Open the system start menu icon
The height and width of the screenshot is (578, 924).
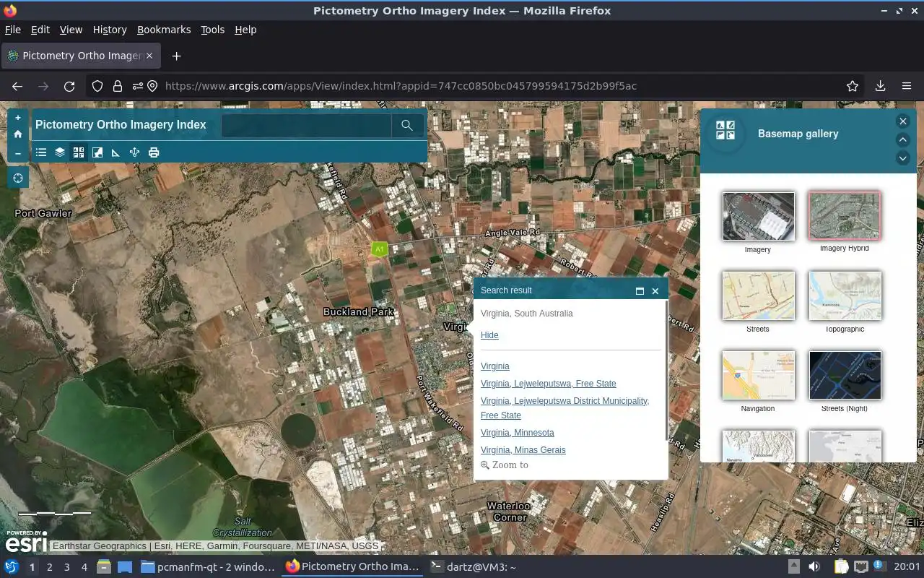click(12, 567)
